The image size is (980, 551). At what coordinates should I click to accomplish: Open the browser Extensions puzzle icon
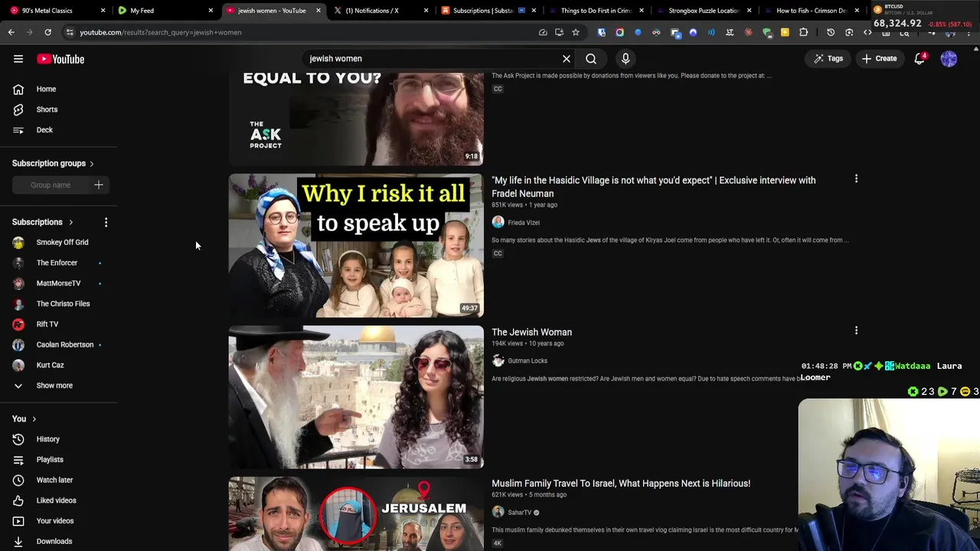(803, 32)
